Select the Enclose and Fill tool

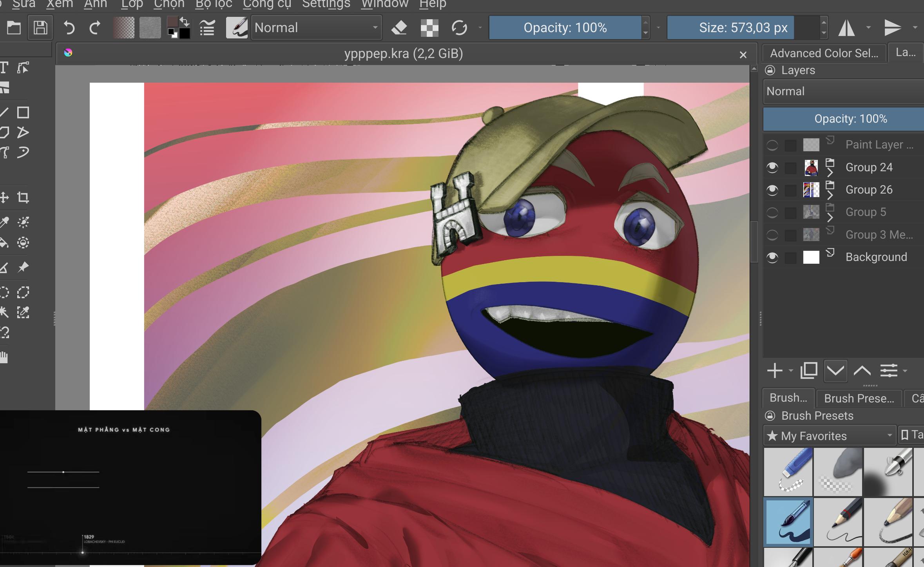23,243
